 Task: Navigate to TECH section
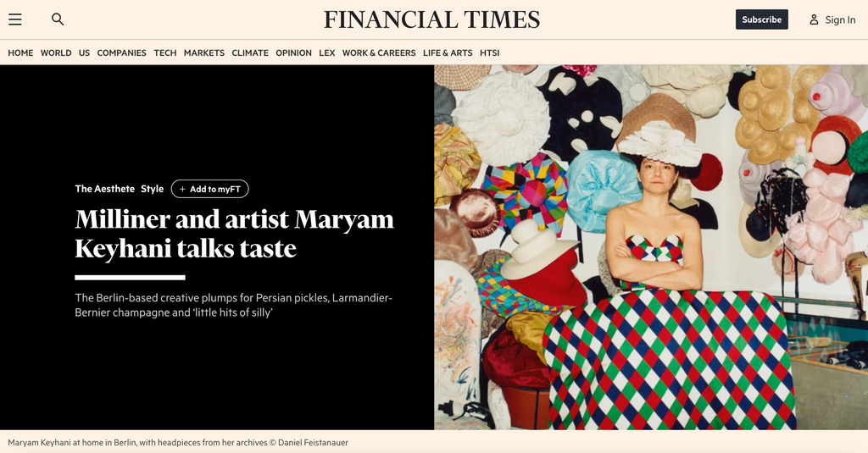click(165, 53)
